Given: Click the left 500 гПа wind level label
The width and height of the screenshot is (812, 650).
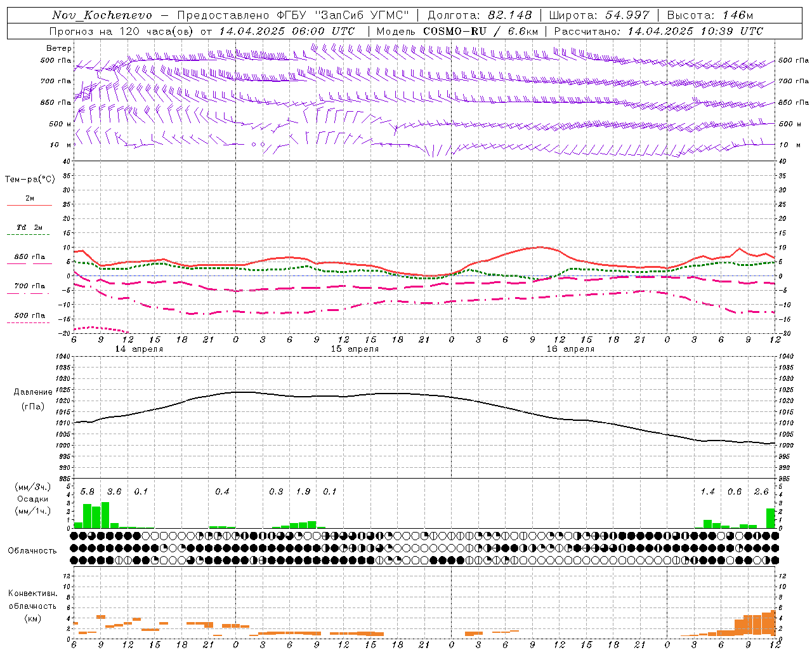Looking at the screenshot, I should pos(55,61).
